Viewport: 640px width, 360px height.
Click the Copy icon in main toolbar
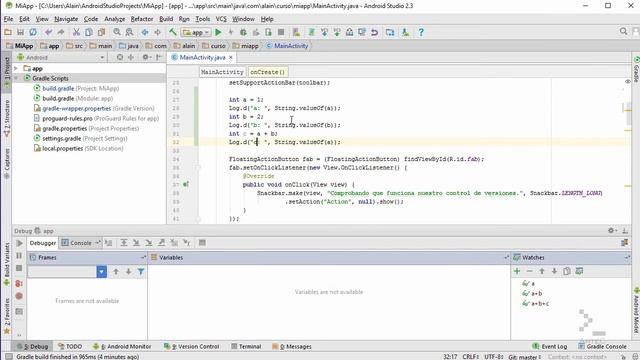(89, 32)
